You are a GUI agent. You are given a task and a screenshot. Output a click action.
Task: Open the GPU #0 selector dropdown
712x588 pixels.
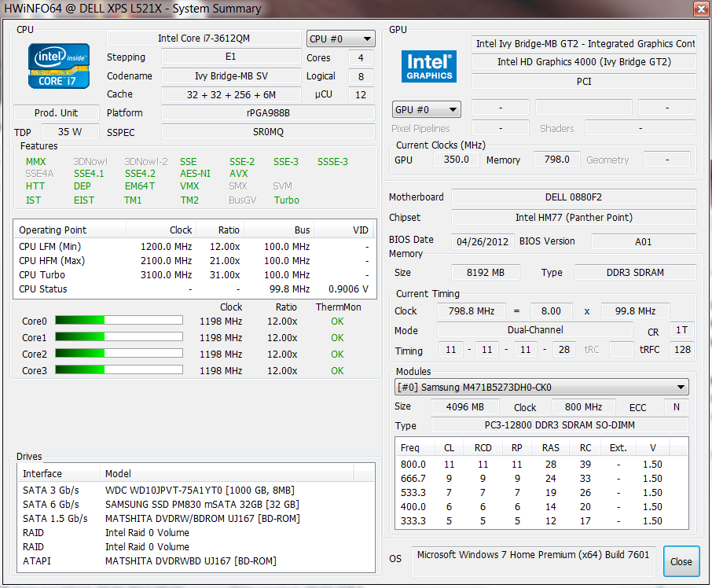[x=426, y=110]
